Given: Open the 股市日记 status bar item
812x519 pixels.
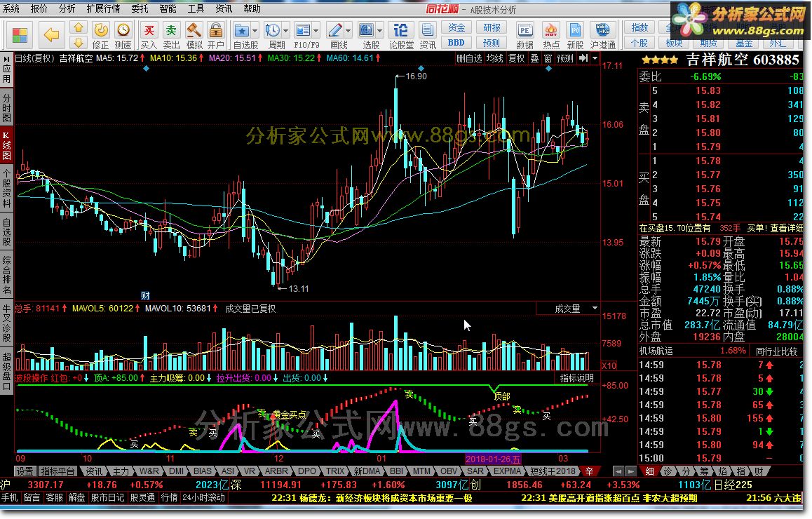Looking at the screenshot, I should (x=108, y=498).
